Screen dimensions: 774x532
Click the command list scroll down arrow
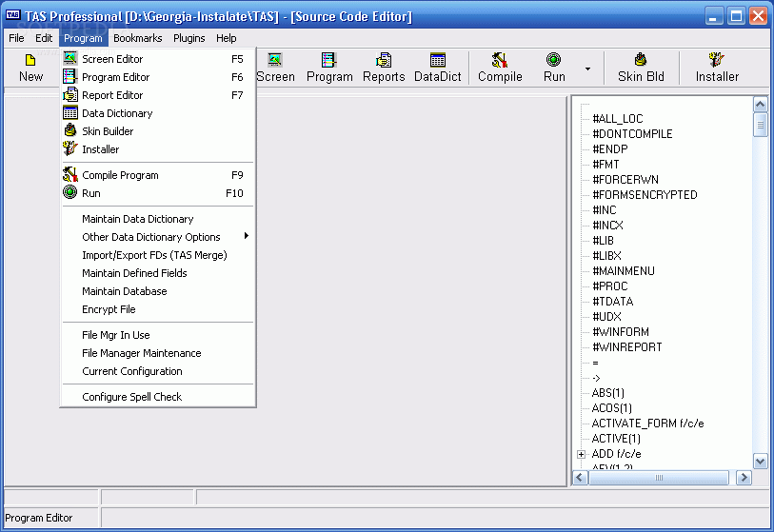click(x=760, y=462)
